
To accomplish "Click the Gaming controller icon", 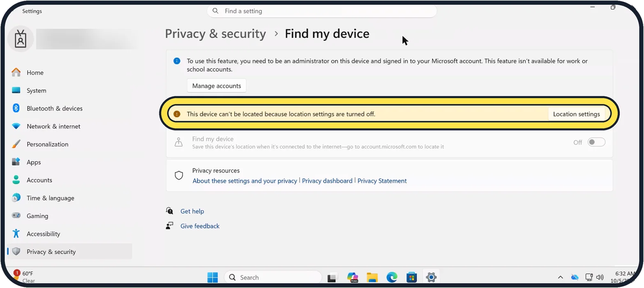I will click(x=16, y=216).
